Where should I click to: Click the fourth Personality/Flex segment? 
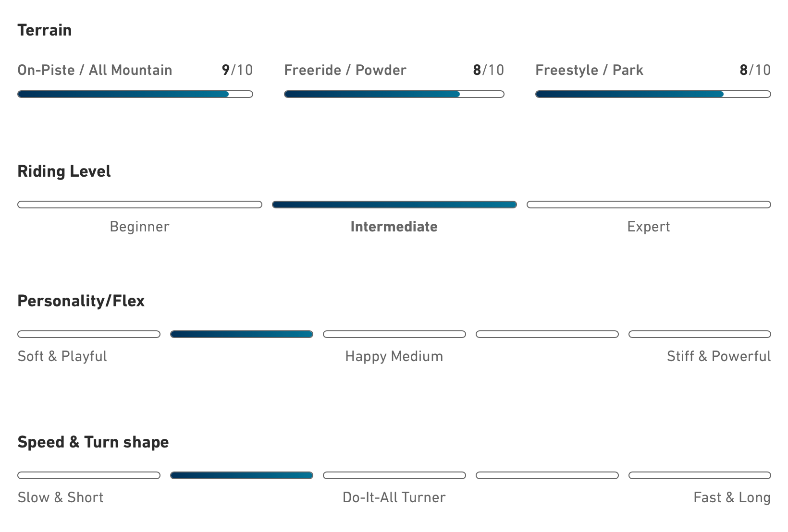[547, 334]
